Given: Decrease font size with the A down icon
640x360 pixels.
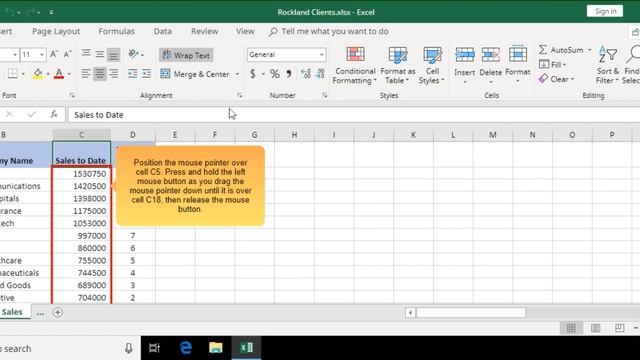Looking at the screenshot, I should point(67,54).
